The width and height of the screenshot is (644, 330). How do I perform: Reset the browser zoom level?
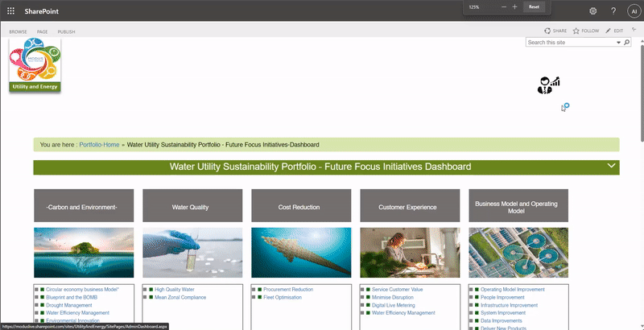534,7
